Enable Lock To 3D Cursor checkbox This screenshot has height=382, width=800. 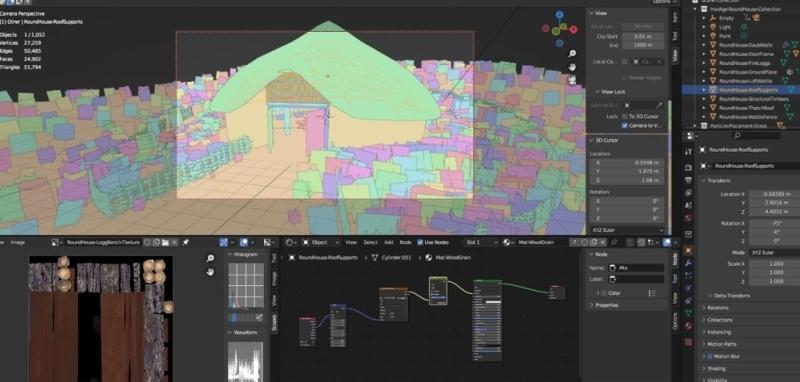point(624,116)
